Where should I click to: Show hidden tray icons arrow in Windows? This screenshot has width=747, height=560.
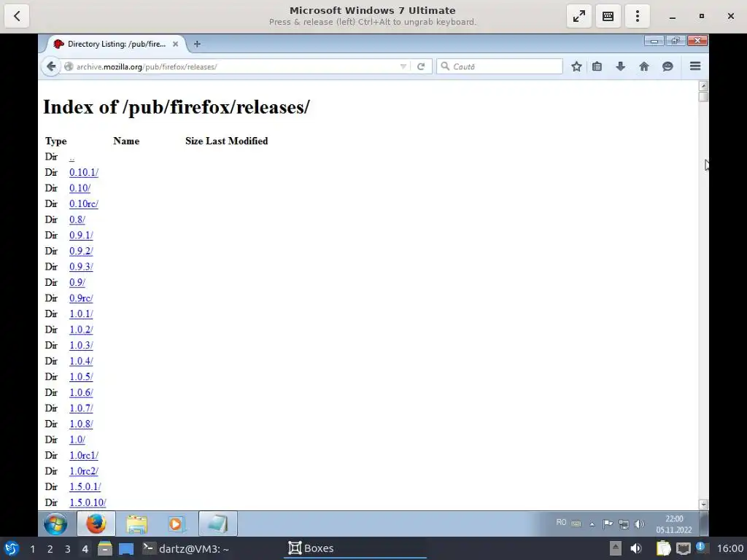coord(592,524)
